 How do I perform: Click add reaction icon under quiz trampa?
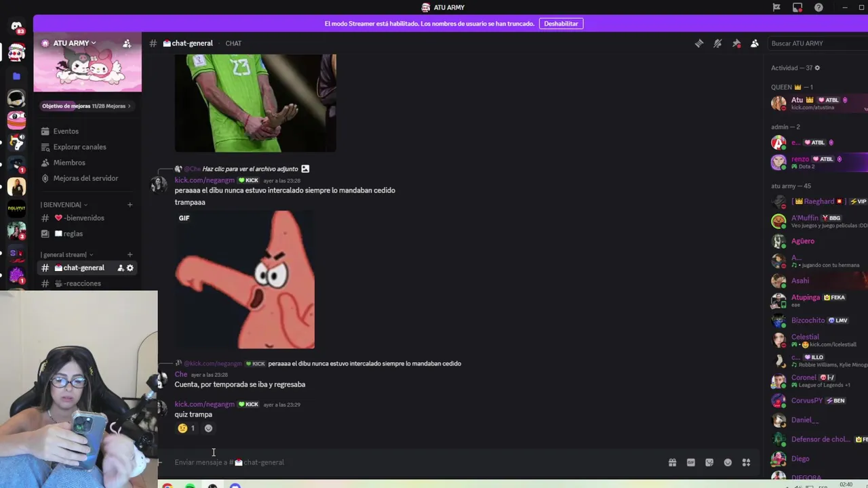pyautogui.click(x=208, y=428)
